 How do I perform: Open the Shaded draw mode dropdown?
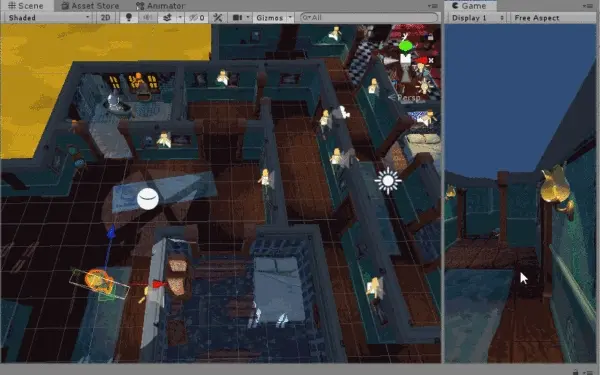49,18
